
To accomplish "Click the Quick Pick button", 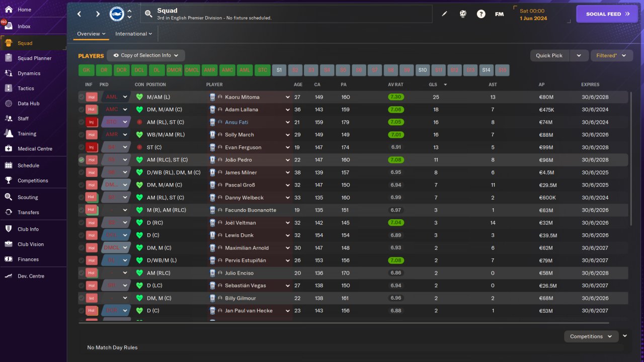I will (549, 55).
